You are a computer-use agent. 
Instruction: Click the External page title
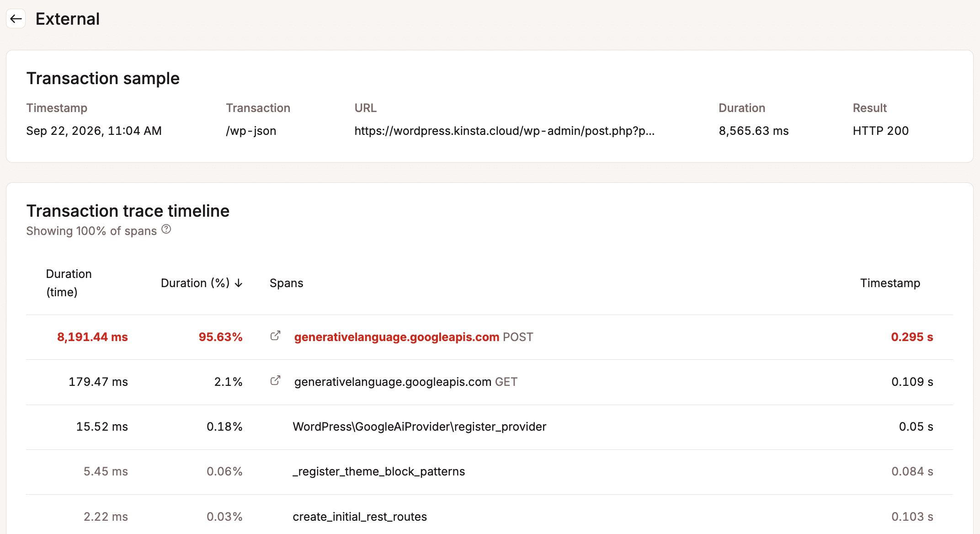coord(68,19)
